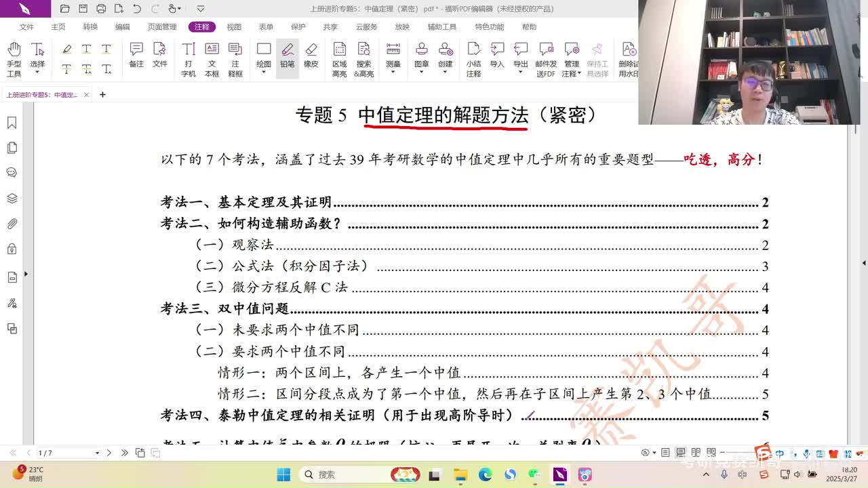Select the Text box (文本框) tool
This screenshot has height=488, width=868.
pos(212,59)
